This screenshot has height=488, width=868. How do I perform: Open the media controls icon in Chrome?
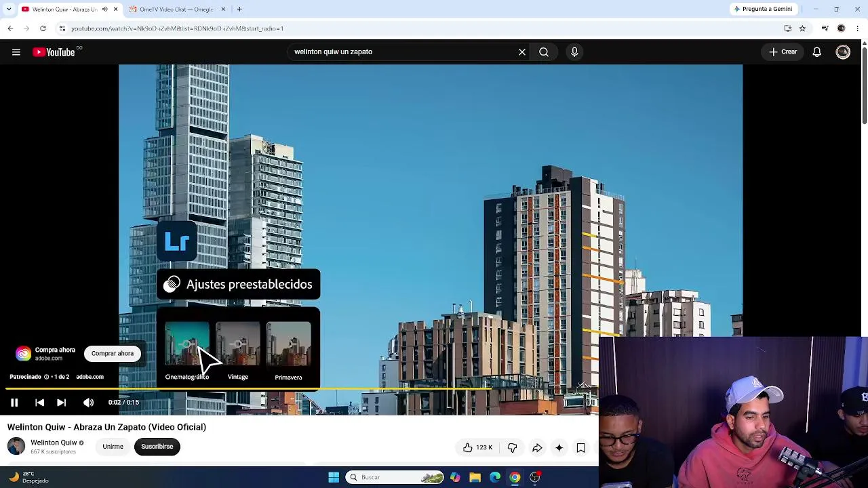tap(825, 28)
